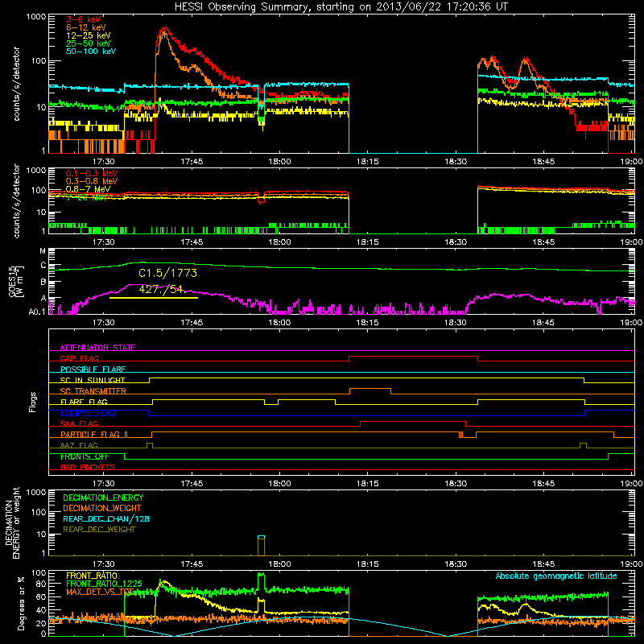Click the red 0.1-0.3 MeV legend label
The image size is (644, 644).
pyautogui.click(x=92, y=173)
